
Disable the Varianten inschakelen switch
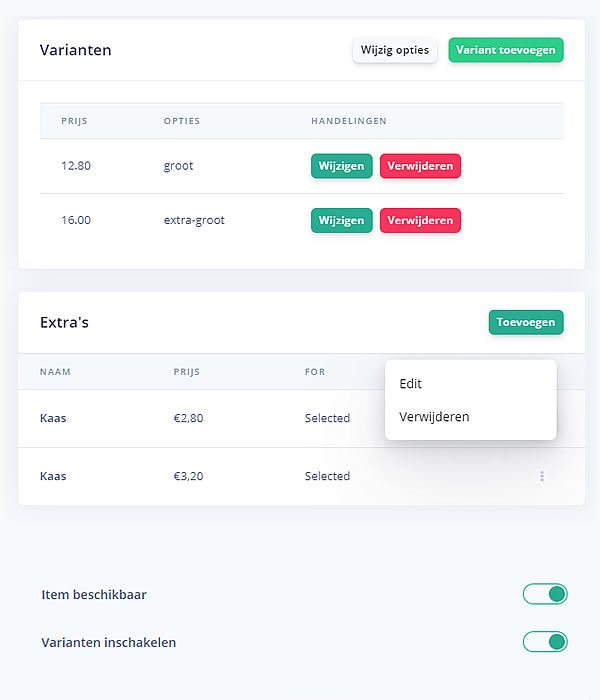pyautogui.click(x=545, y=642)
